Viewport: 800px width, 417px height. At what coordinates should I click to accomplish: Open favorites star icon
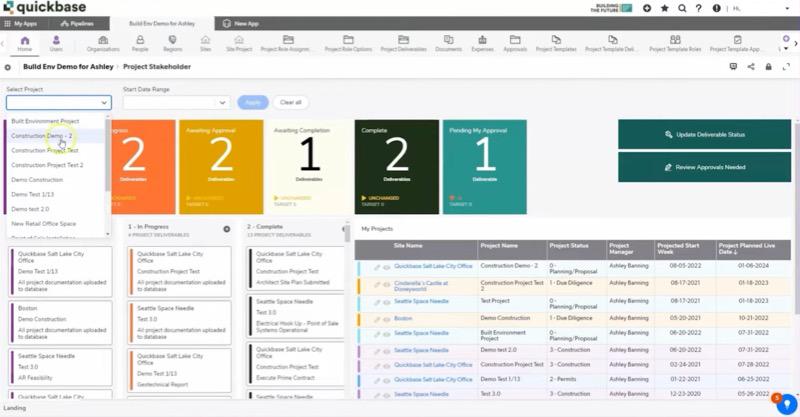click(x=665, y=8)
